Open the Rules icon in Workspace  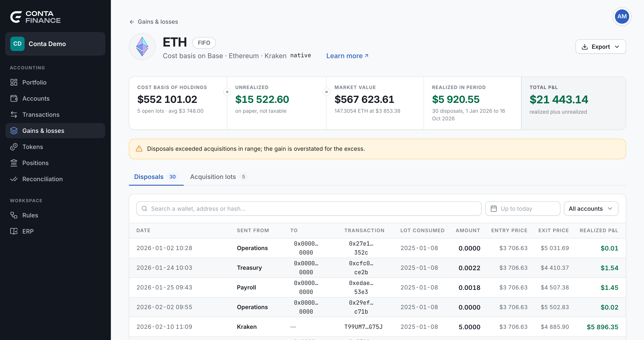tap(14, 215)
